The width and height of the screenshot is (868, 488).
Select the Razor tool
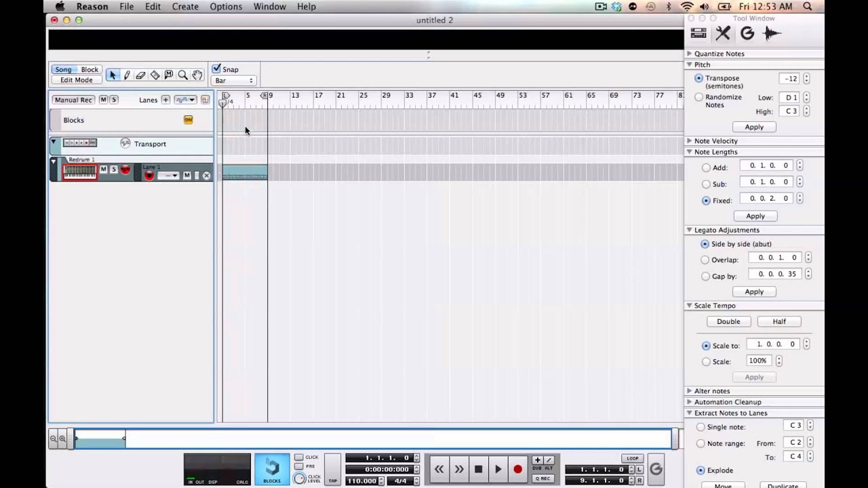(155, 75)
